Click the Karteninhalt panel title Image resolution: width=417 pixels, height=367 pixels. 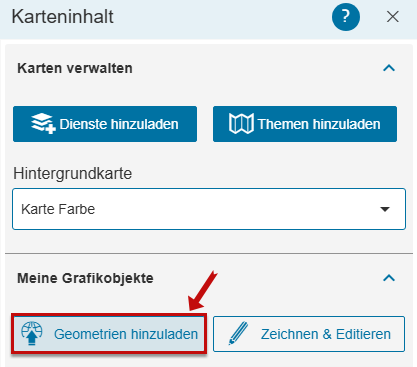click(x=63, y=17)
